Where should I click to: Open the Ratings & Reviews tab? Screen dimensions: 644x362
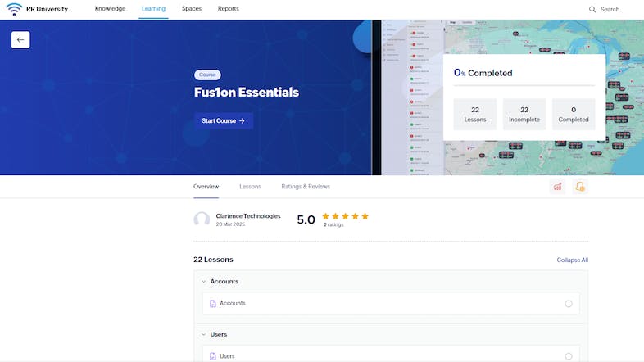pyautogui.click(x=306, y=187)
